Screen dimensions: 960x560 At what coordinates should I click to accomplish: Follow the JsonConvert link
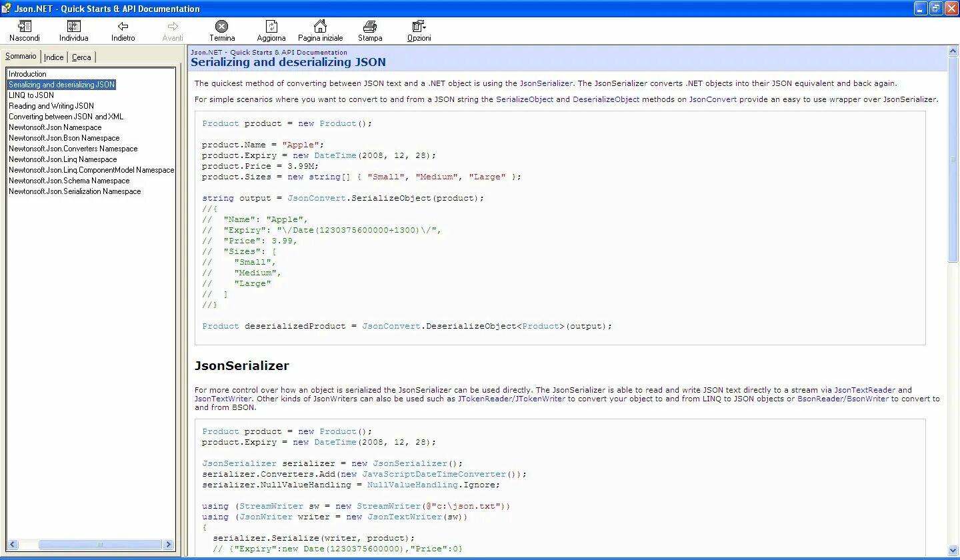(x=713, y=99)
